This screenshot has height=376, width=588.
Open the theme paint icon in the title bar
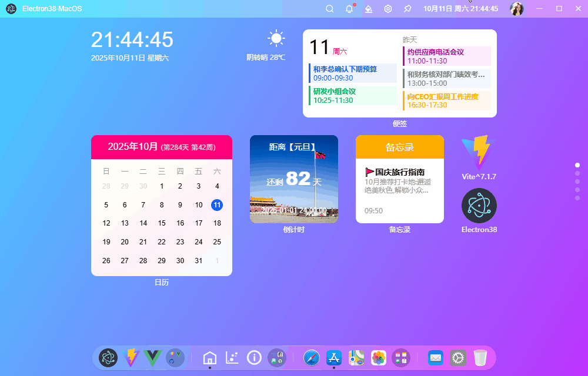click(x=368, y=8)
